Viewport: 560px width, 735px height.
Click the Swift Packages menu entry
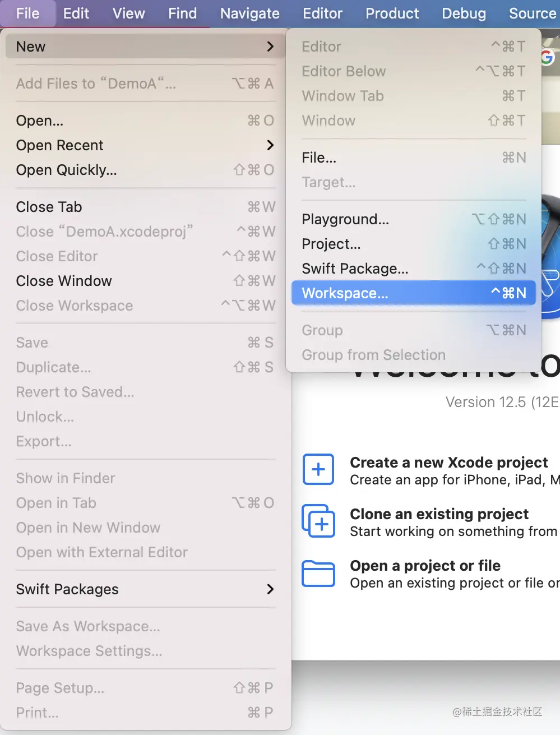click(146, 589)
